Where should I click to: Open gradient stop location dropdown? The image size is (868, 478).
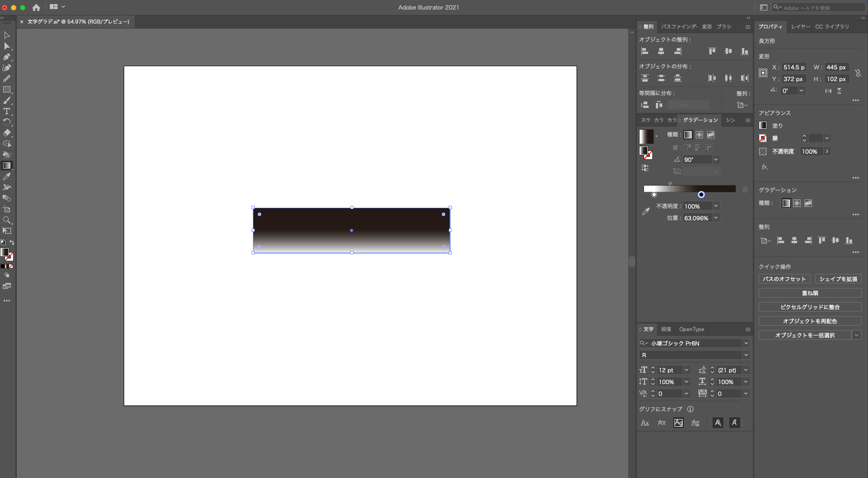click(716, 218)
